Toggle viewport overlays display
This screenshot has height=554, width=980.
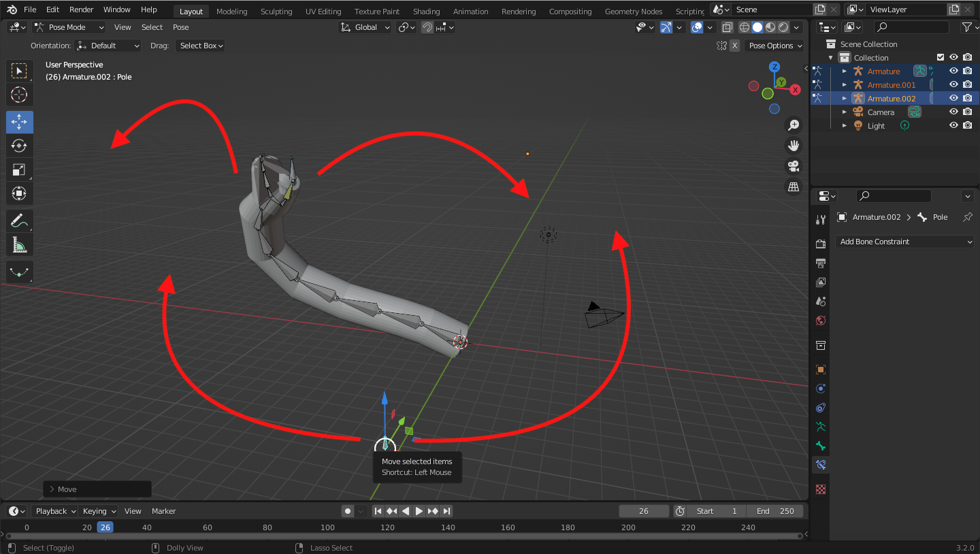pyautogui.click(x=697, y=27)
